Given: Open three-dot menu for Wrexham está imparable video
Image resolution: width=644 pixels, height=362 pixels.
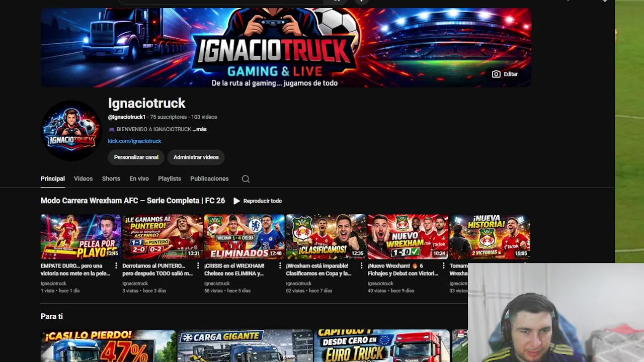Looking at the screenshot, I should (361, 266).
